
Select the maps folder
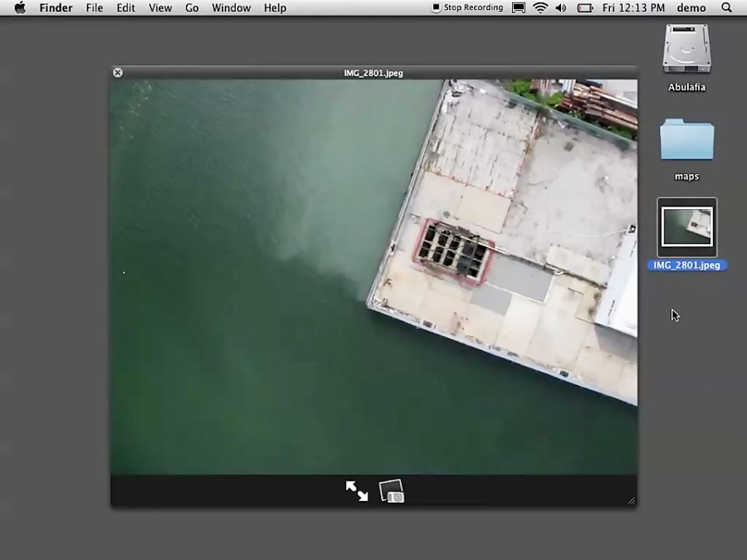tap(686, 140)
